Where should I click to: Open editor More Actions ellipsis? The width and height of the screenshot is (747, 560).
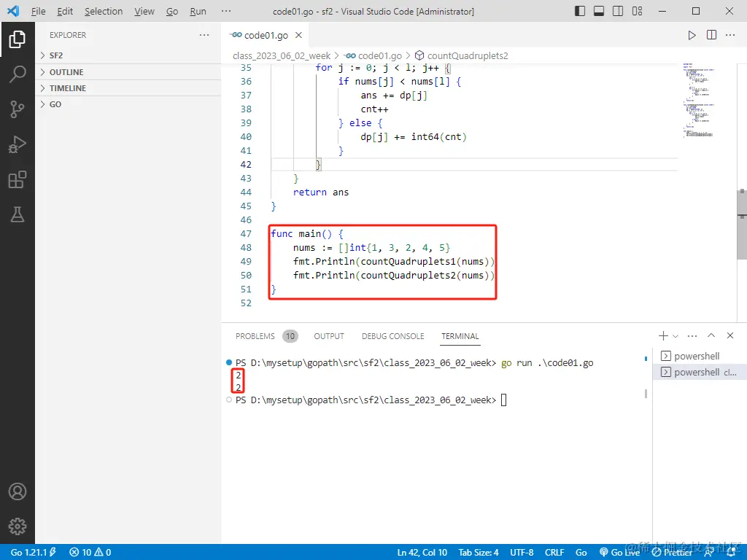[x=730, y=35]
